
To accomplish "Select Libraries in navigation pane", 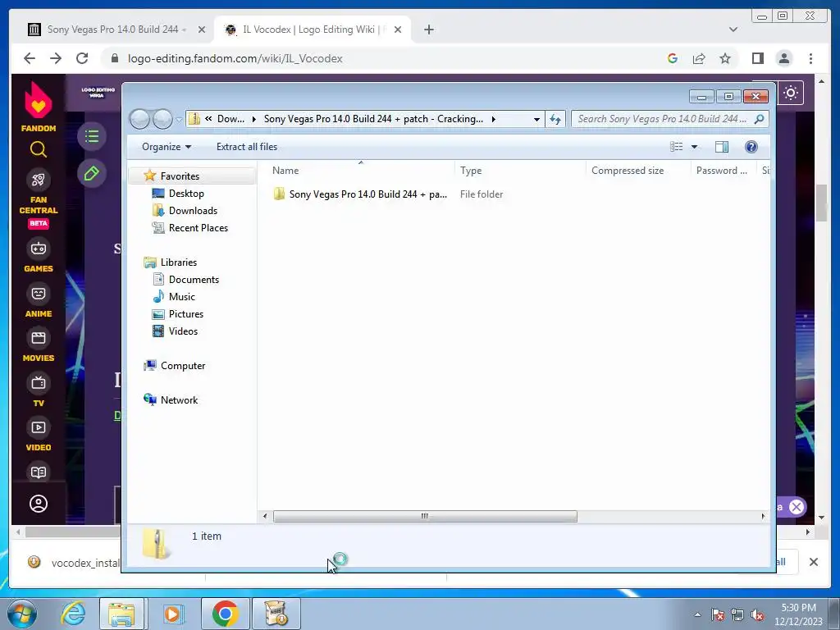I will tap(178, 262).
